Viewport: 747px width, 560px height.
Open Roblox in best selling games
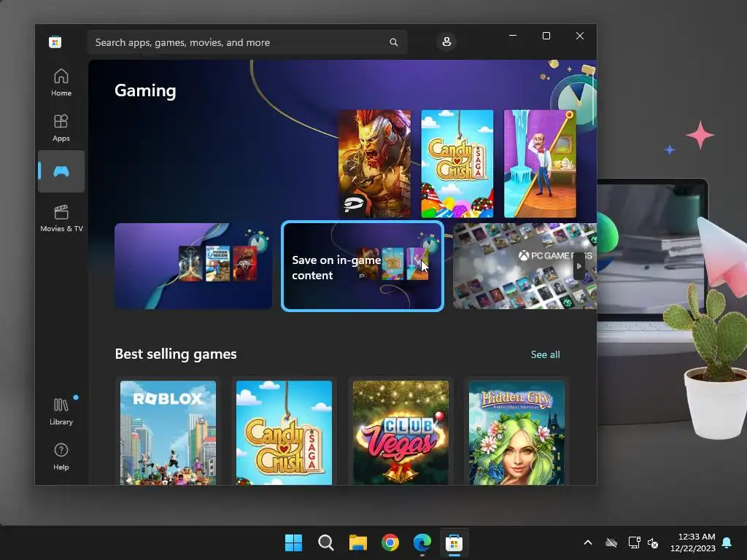coord(168,432)
